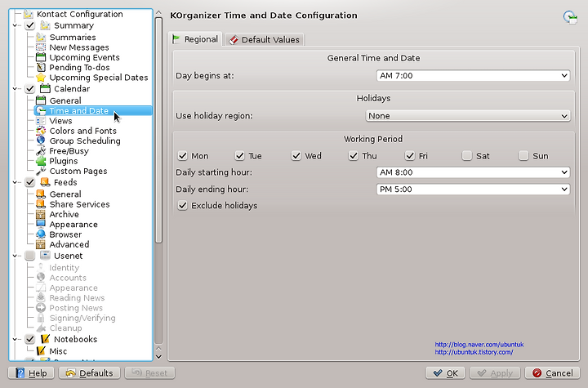Open the Daily starting hour dropdown

[473, 172]
